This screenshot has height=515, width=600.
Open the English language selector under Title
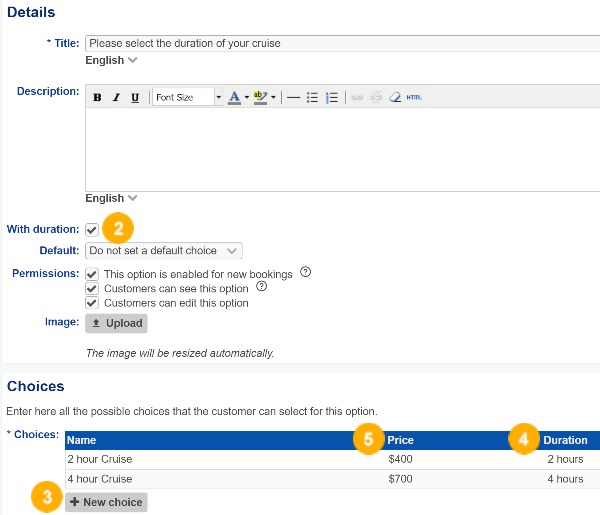(x=111, y=60)
